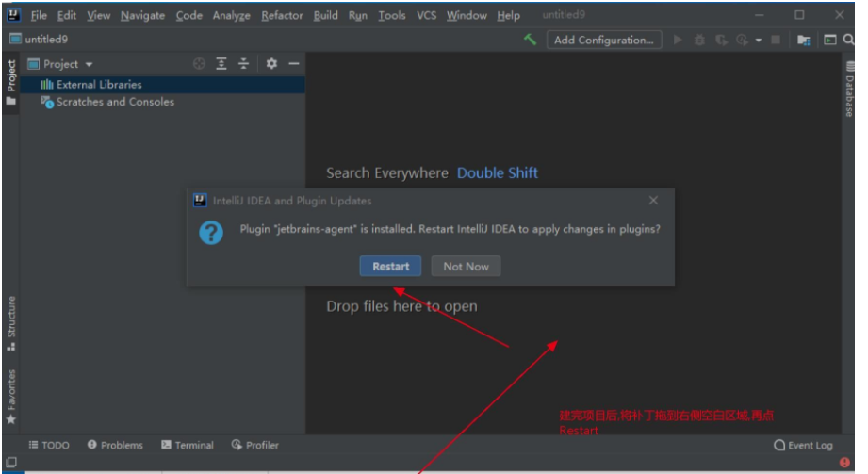This screenshot has width=868, height=474.
Task: Open the Profiler tool window tab
Action: click(x=254, y=445)
